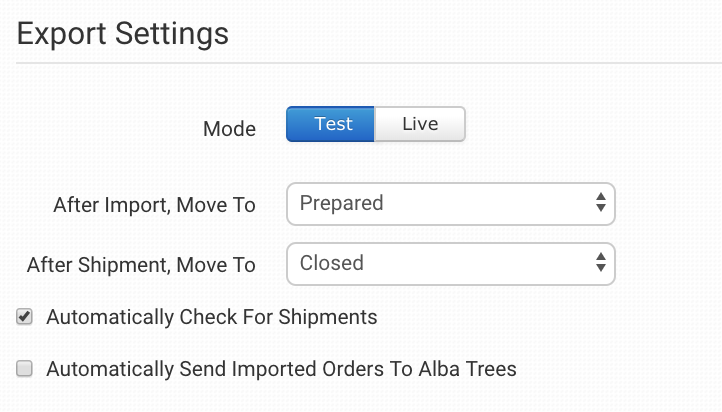
Task: Click the After Shipment, Move To label
Action: 141,265
